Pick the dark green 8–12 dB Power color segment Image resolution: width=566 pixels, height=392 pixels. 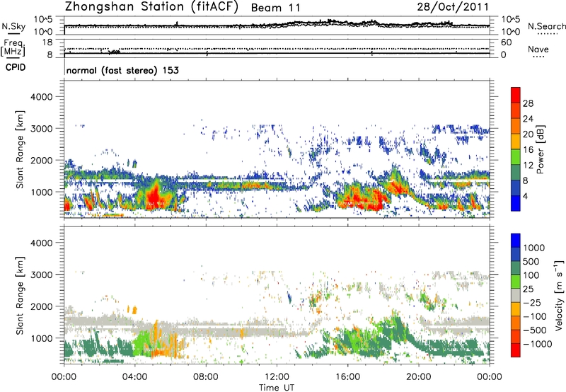pos(516,172)
